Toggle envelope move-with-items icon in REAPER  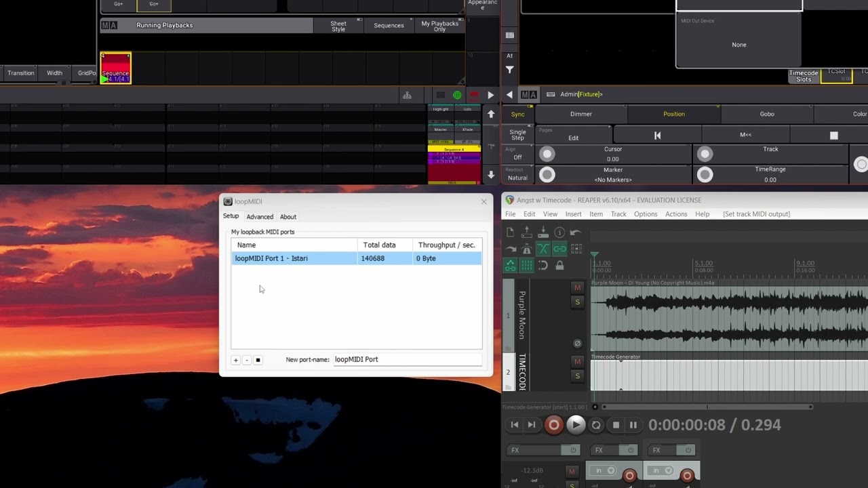[x=511, y=265]
